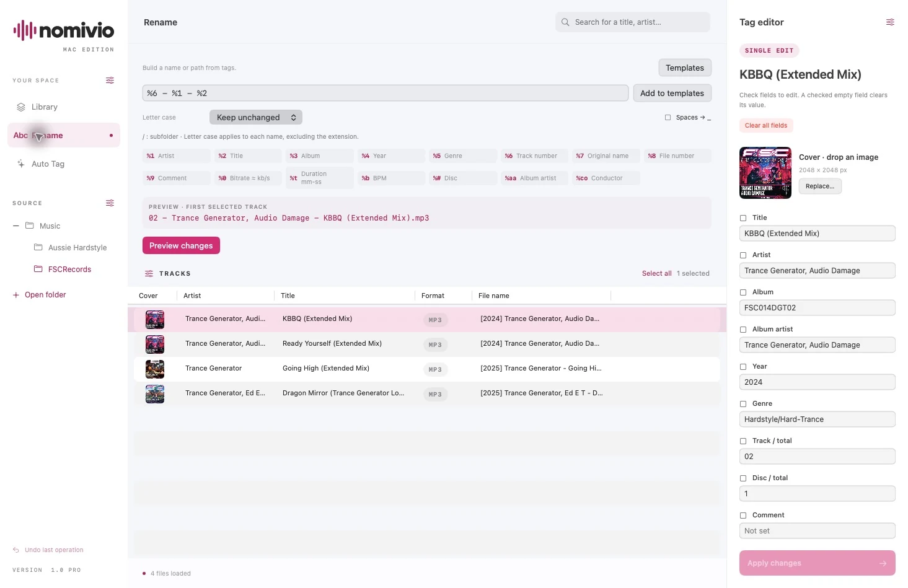
Task: Select the Going High (Extended Mix) track
Action: [427, 369]
